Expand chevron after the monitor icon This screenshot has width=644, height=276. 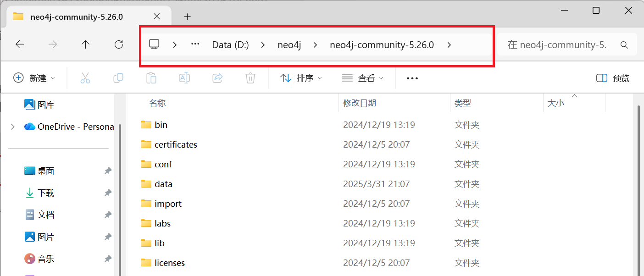tap(175, 45)
